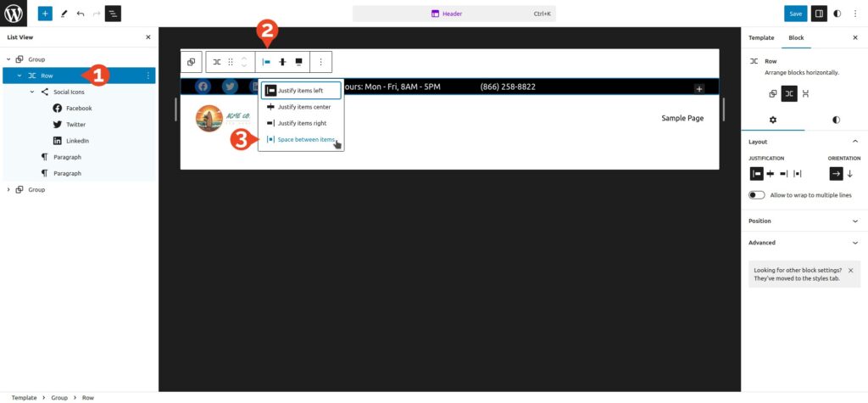Click the Styles half-circle icon in top bar
The height and width of the screenshot is (403, 868).
tap(837, 14)
